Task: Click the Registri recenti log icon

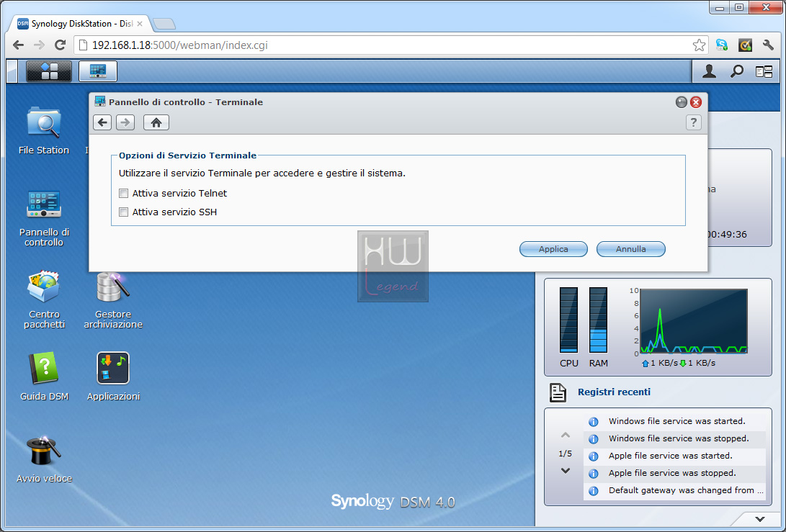Action: coord(558,392)
